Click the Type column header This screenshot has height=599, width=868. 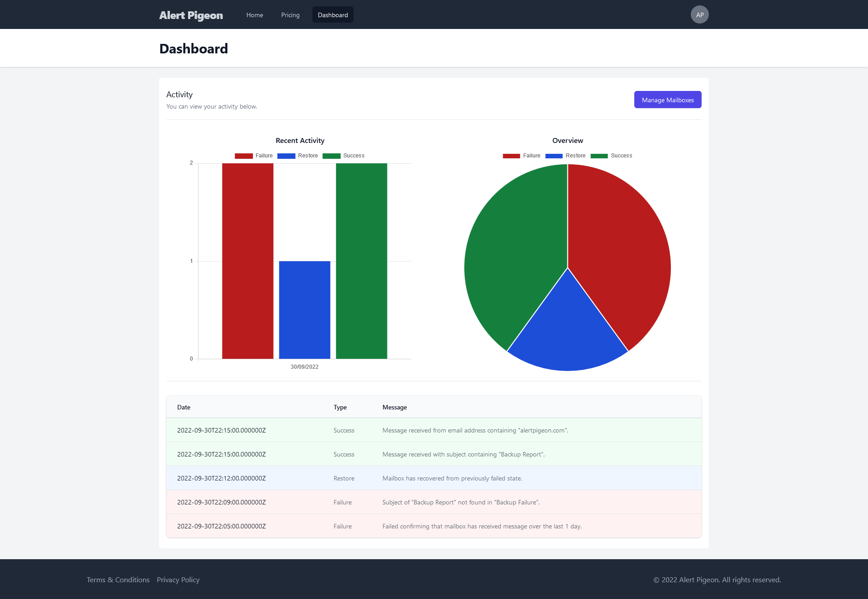pos(340,407)
